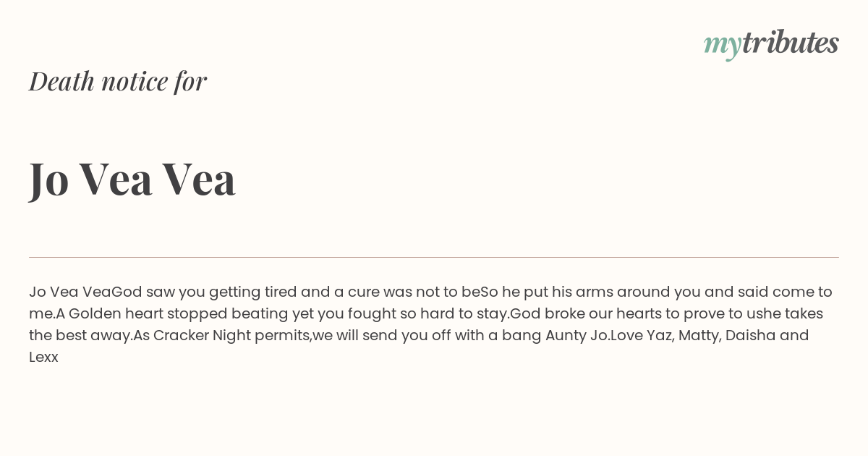Select the "Death notice for" heading
Image resolution: width=868 pixels, height=456 pixels.
pos(118,81)
